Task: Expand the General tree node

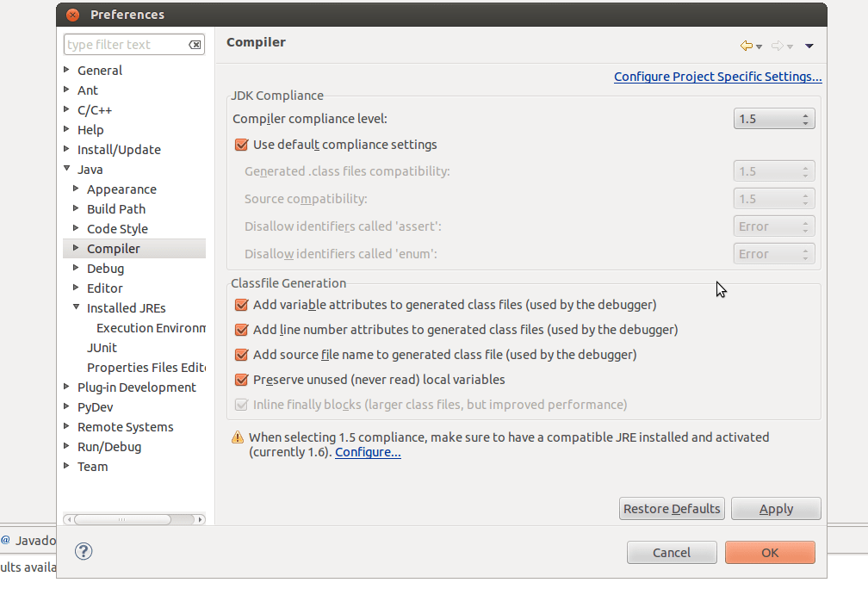Action: coord(66,70)
